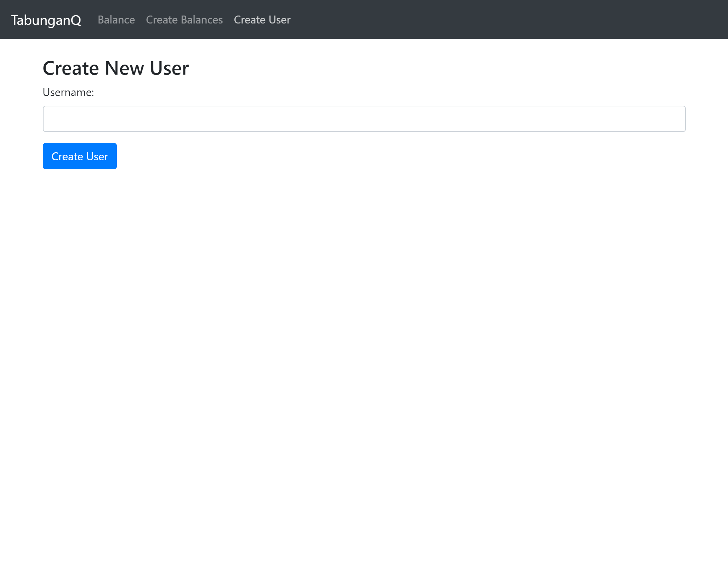Open the TabunganQ brand home link
728x572 pixels.
click(46, 20)
